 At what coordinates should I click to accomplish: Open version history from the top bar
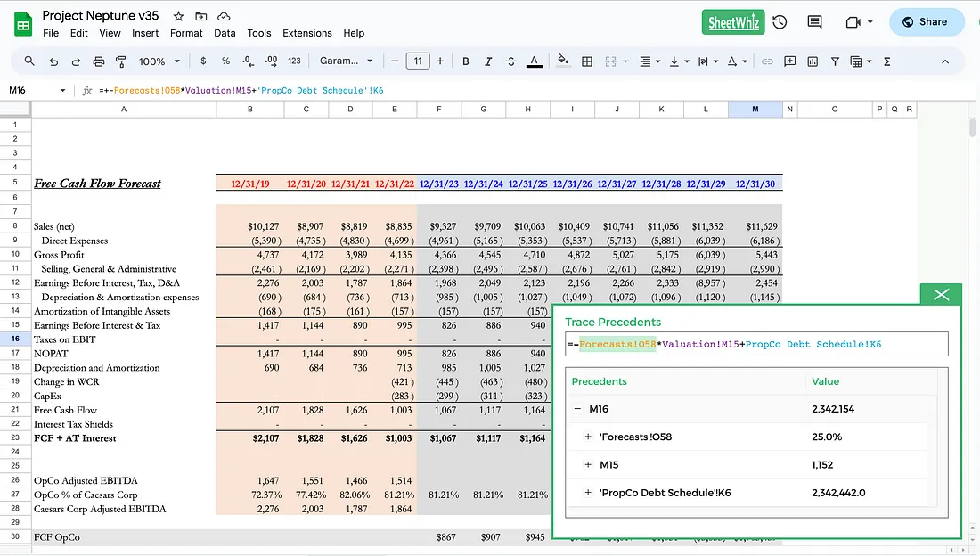pos(780,21)
